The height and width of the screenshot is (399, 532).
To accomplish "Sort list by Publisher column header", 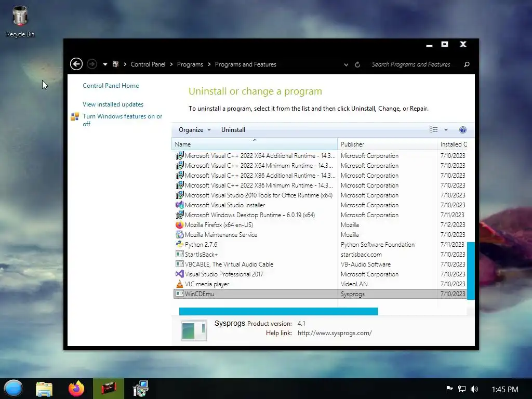I will (x=387, y=144).
